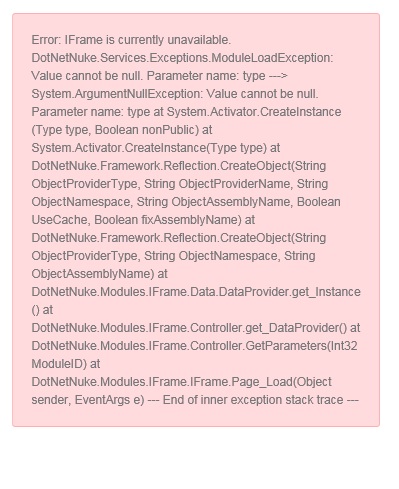Click the 'Error: IFrame is currently unavailable' text

tap(131, 40)
